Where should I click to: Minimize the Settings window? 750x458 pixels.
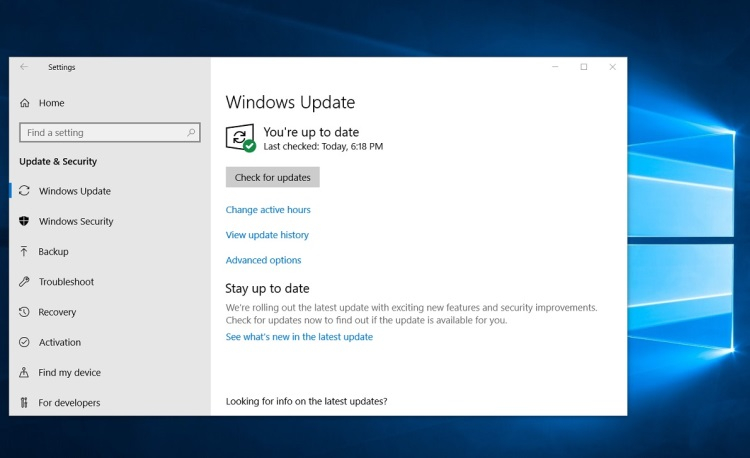click(x=555, y=67)
